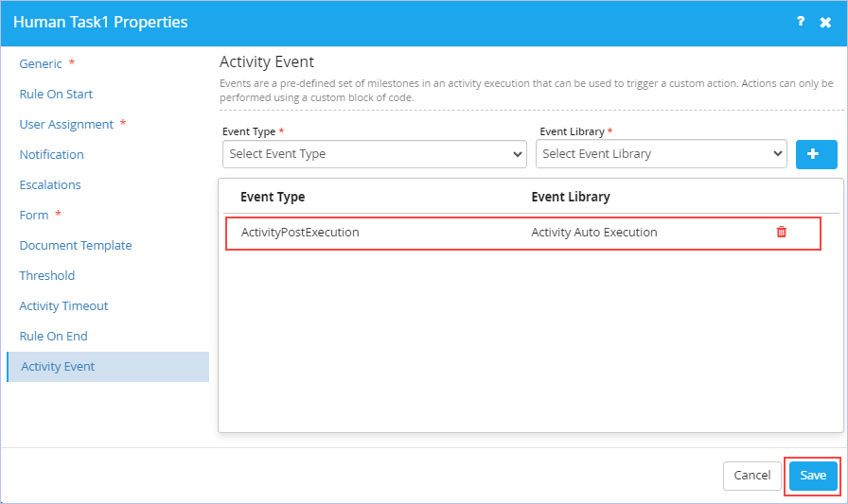
Task: Open the Event Type dropdown
Action: point(374,154)
